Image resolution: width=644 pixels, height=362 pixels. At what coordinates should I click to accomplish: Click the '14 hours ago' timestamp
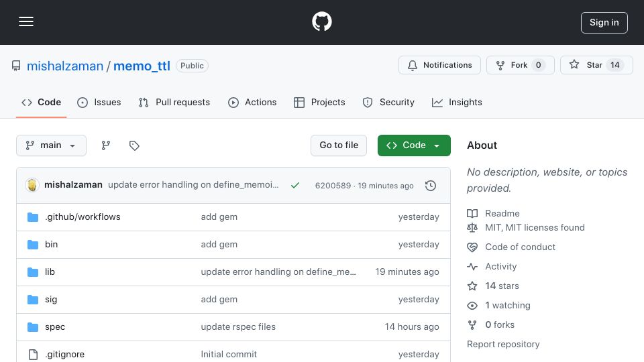(412, 326)
